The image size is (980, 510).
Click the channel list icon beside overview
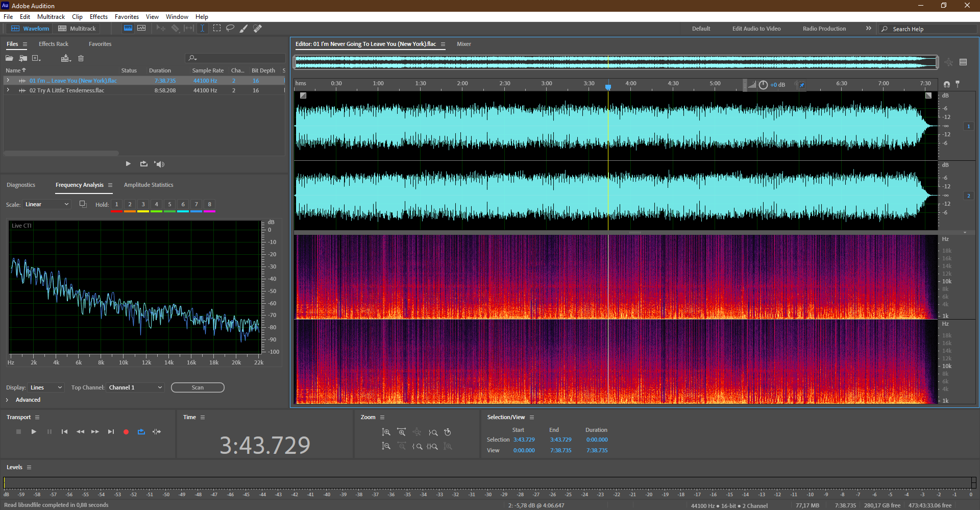pos(963,62)
